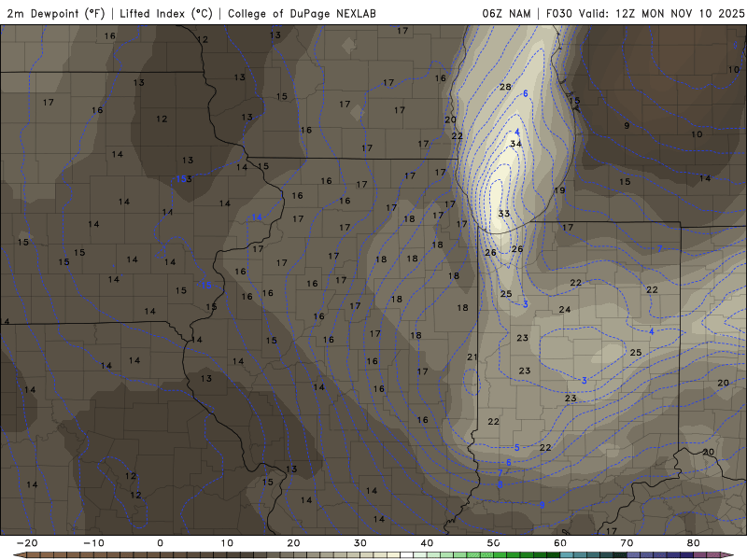
Task: Click the 80 label on the color scale
Action: pyautogui.click(x=694, y=543)
